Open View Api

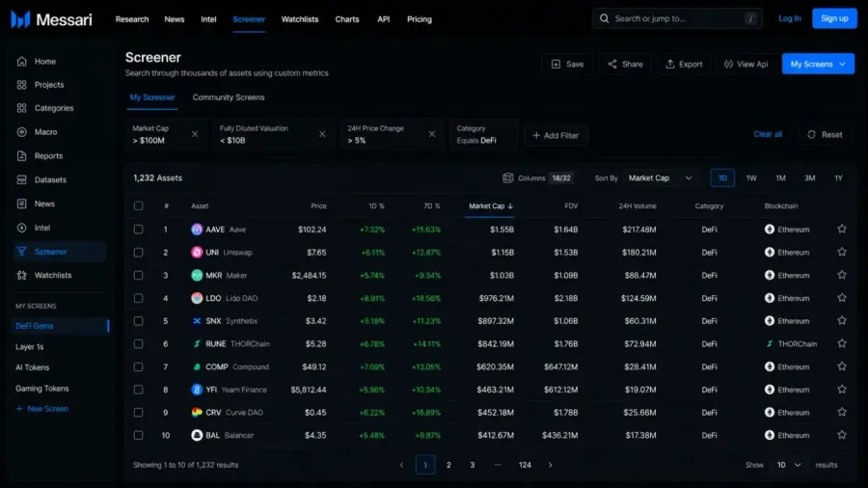click(x=746, y=65)
